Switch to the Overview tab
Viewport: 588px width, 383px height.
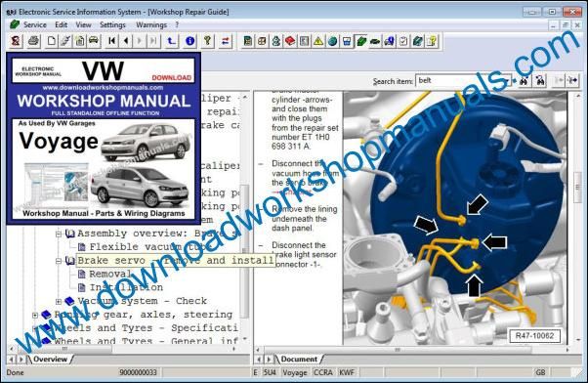click(x=50, y=359)
